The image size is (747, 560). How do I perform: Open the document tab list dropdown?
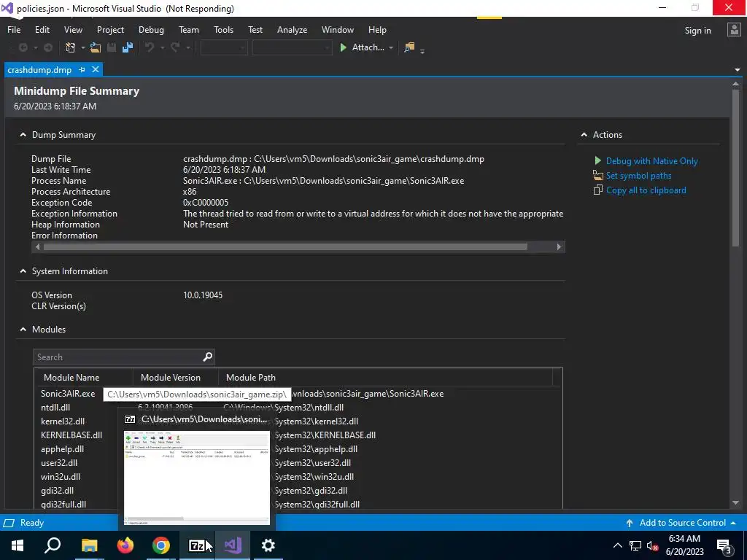point(737,70)
